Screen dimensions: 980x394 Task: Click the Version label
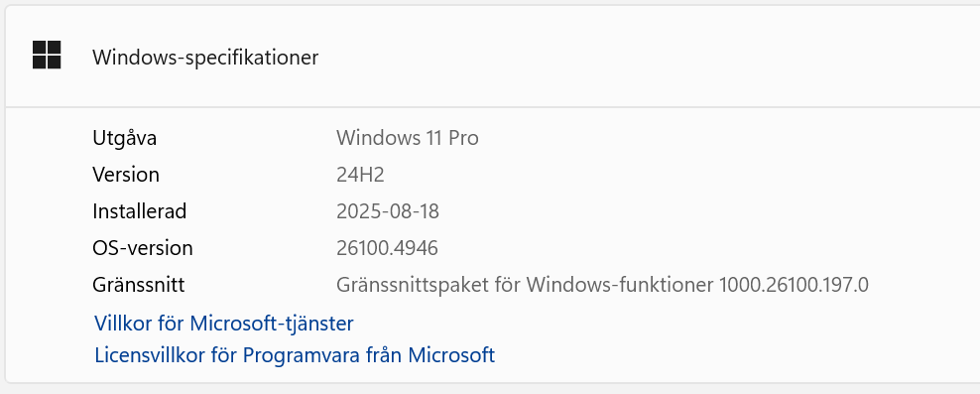coord(126,175)
